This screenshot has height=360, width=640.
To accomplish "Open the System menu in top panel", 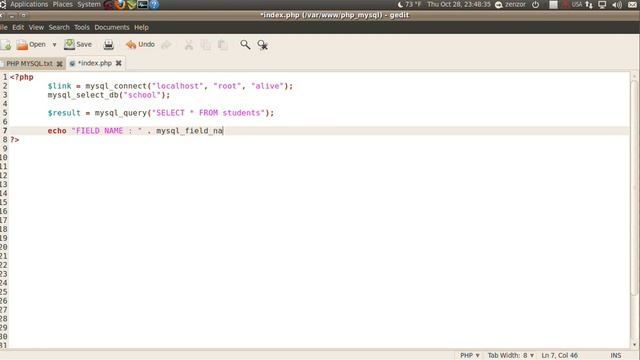I will (x=89, y=4).
